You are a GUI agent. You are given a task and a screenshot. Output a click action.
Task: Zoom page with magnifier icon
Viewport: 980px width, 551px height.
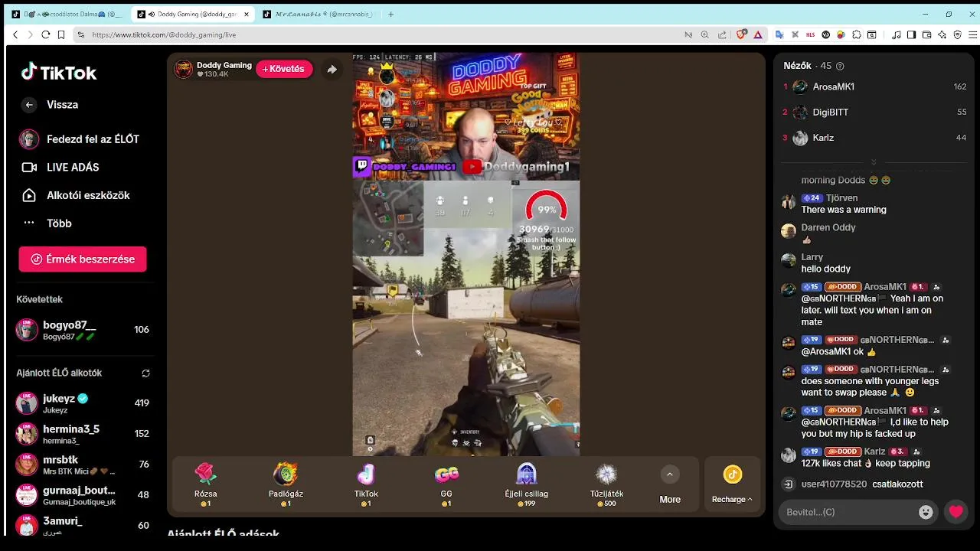point(704,34)
